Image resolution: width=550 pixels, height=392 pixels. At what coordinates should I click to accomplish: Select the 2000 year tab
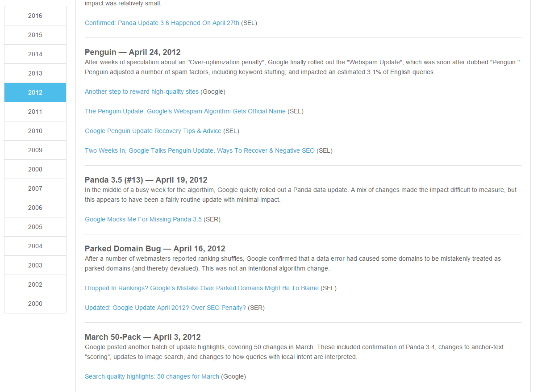(35, 304)
